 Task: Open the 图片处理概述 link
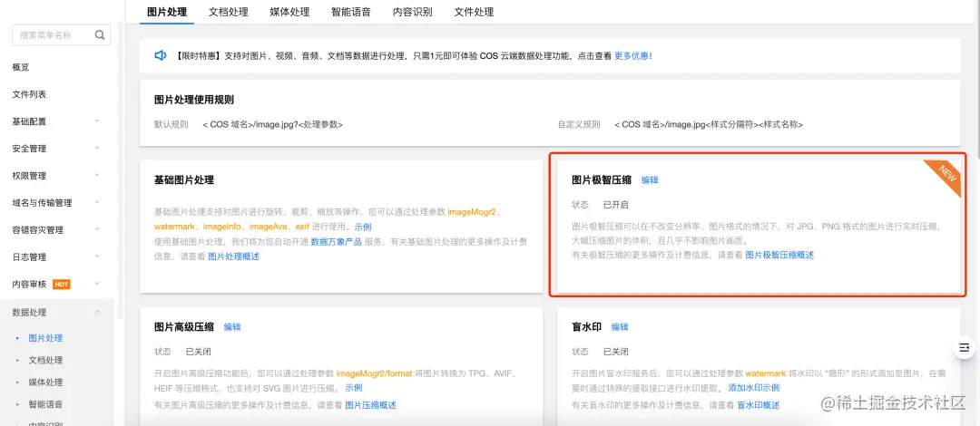pos(233,257)
